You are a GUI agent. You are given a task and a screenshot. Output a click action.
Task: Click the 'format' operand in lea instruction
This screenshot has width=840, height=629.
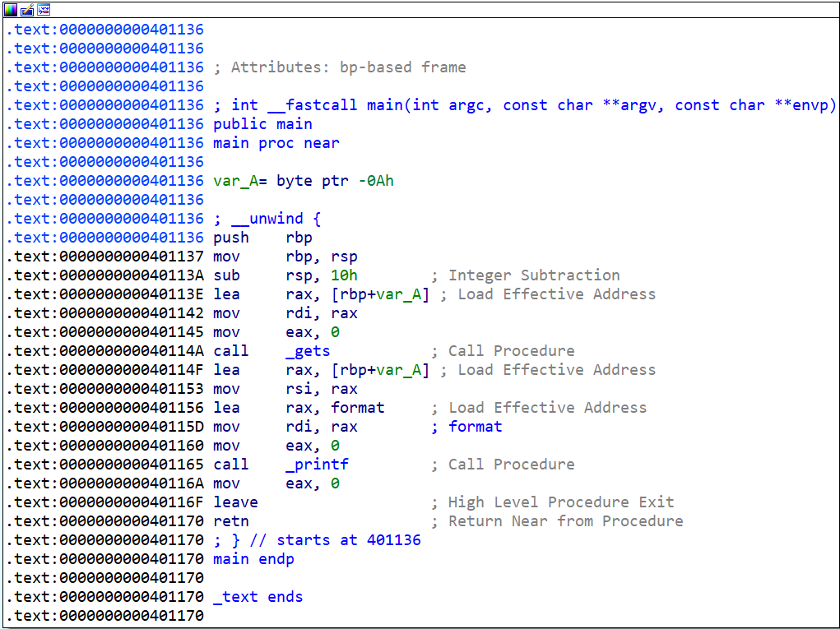pyautogui.click(x=357, y=408)
